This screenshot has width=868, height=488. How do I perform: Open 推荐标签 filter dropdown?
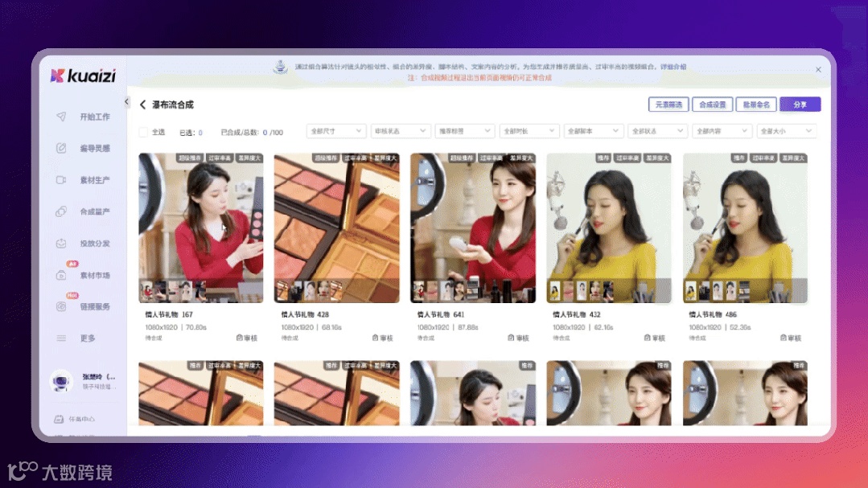click(x=464, y=131)
